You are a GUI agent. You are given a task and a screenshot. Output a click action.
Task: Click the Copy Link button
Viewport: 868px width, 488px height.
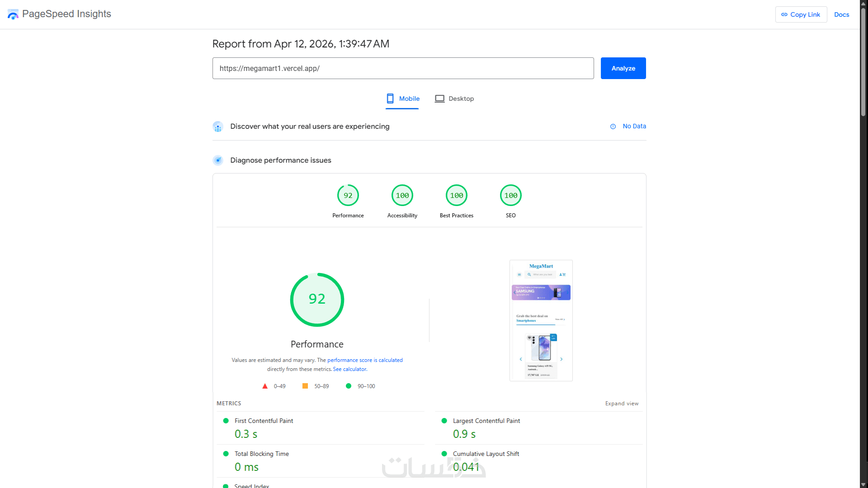pos(801,14)
